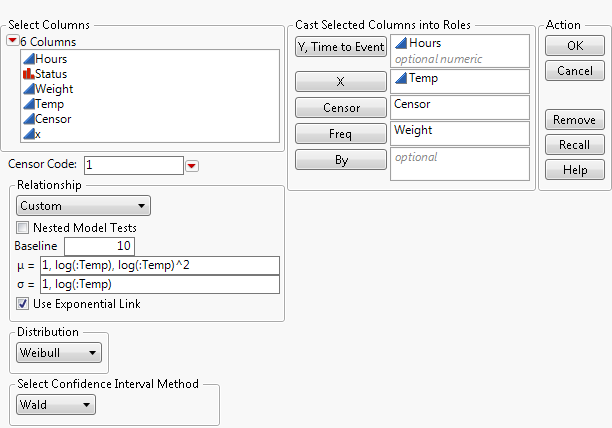This screenshot has width=612, height=428.
Task: Click the Baseline value field
Action: pyautogui.click(x=99, y=246)
